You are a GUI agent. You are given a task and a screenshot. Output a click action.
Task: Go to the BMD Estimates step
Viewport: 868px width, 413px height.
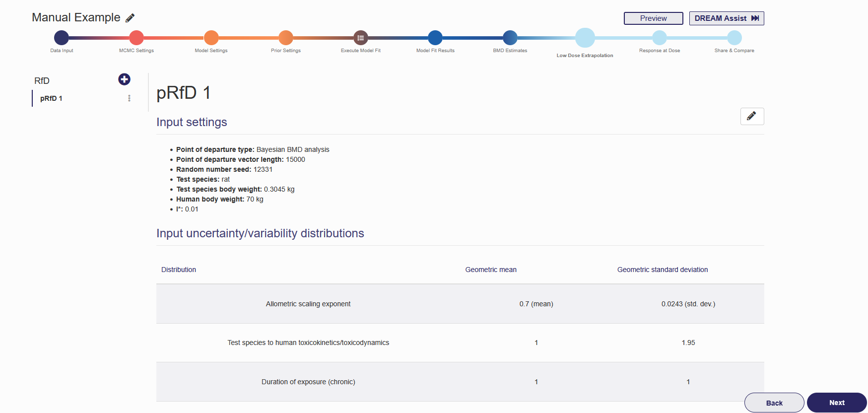coord(510,38)
